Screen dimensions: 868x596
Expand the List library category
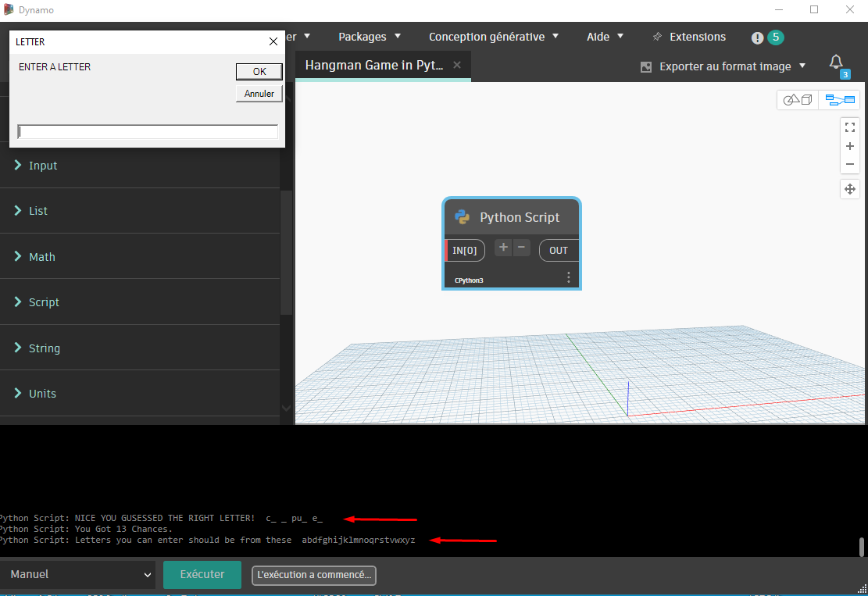tap(140, 211)
